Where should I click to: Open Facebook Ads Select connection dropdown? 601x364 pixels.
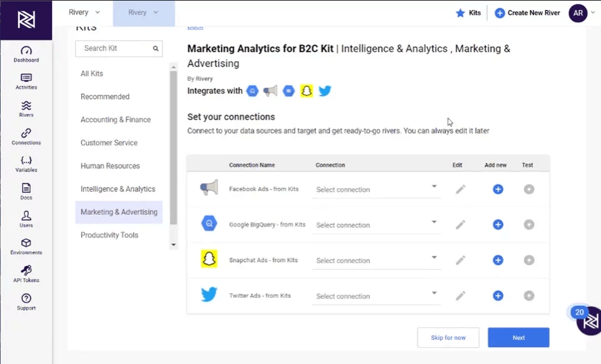[376, 190]
